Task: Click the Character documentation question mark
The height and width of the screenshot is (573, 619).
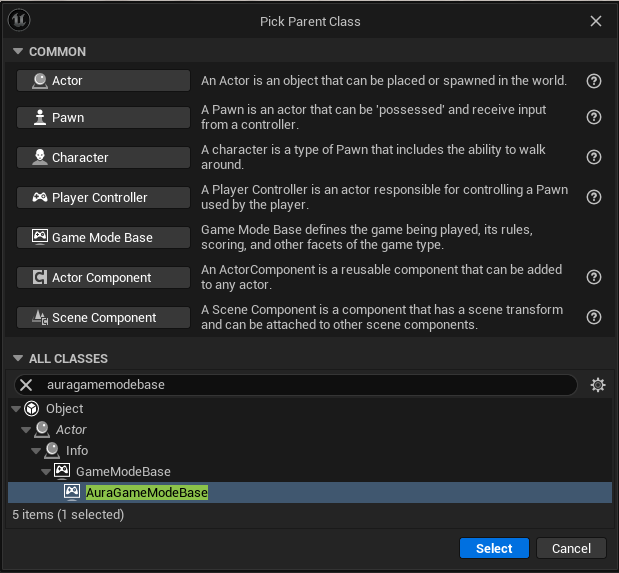Action: [594, 157]
